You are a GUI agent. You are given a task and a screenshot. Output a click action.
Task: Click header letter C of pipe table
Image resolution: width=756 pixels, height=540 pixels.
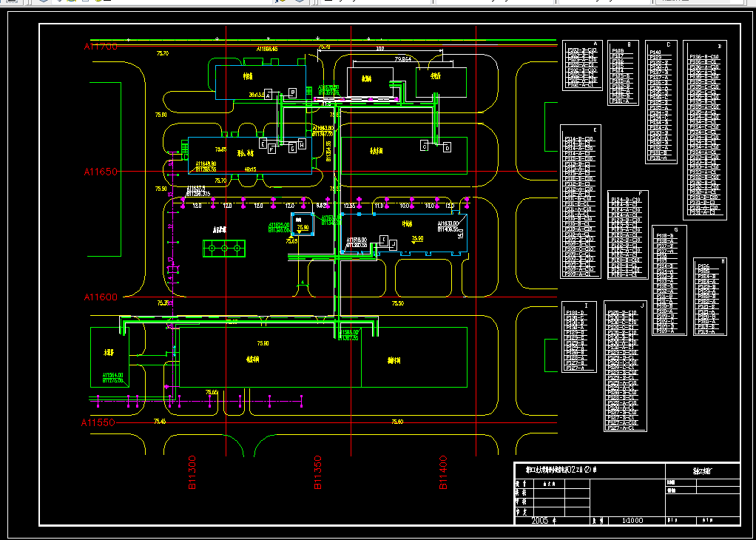[x=668, y=44]
